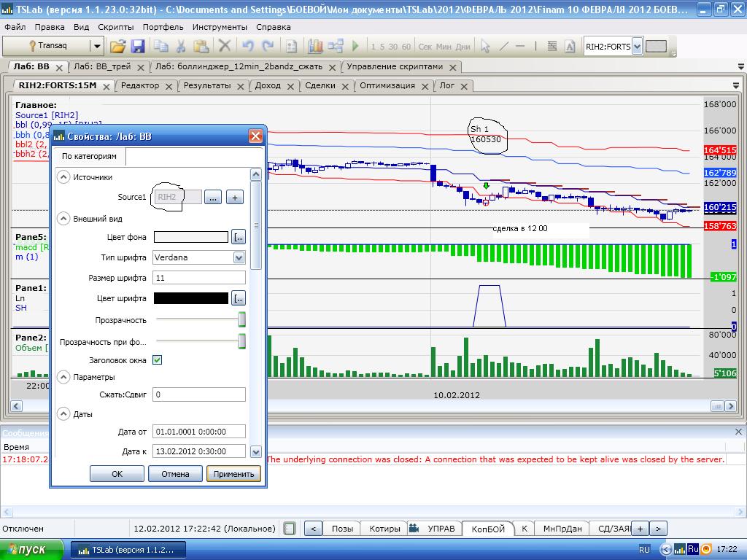Open the background color picker button
The image size is (747, 560).
coord(238,237)
